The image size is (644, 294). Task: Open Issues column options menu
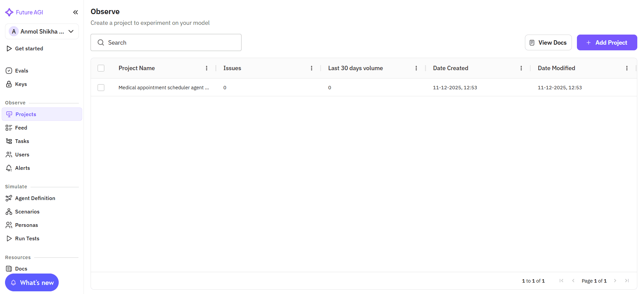click(312, 68)
